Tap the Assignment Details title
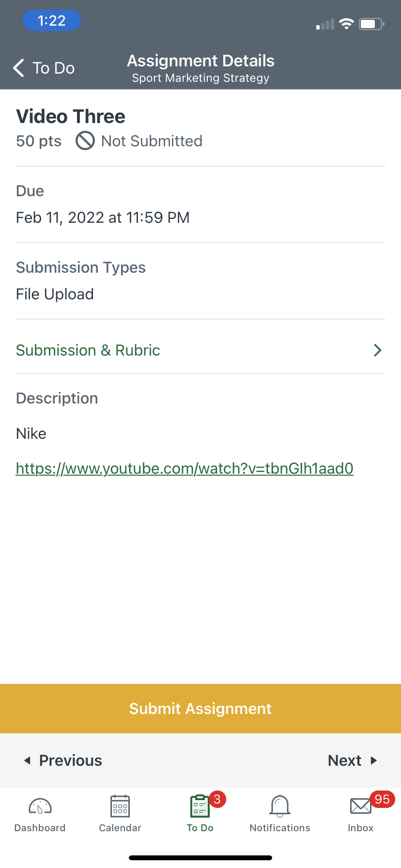This screenshot has height=868, width=401. point(200,61)
